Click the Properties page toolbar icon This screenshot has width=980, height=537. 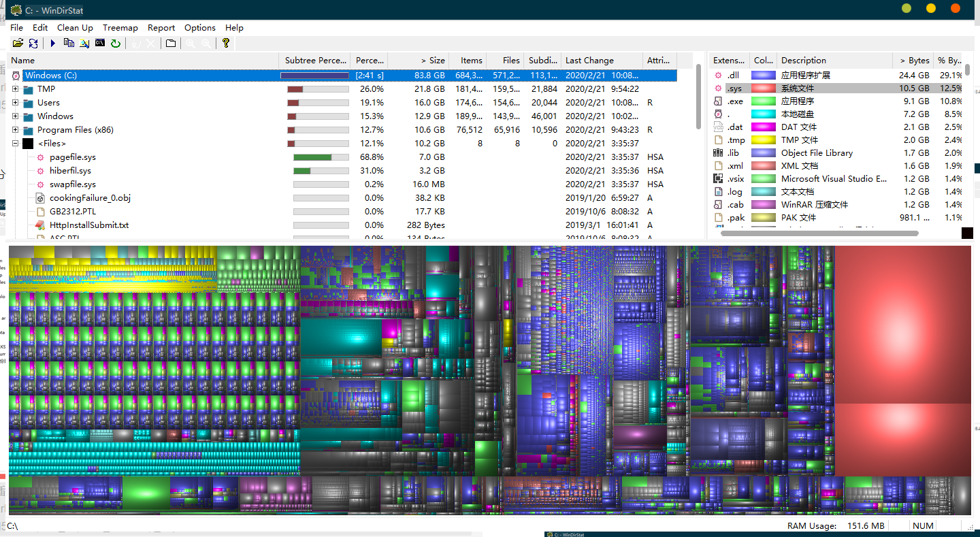click(170, 43)
